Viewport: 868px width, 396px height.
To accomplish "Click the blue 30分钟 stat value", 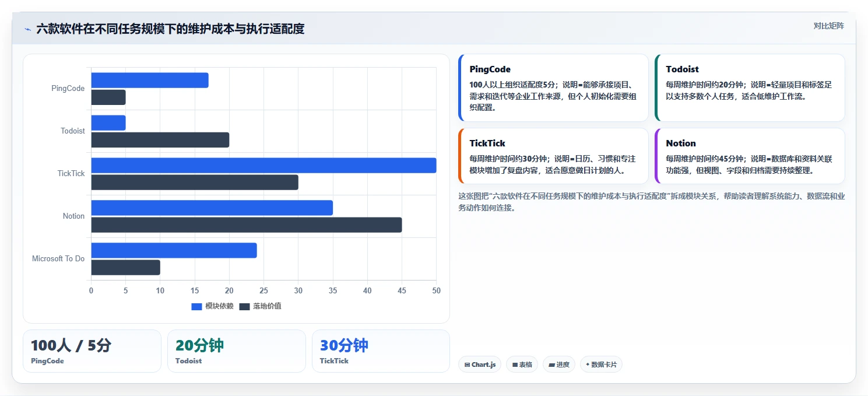I will (344, 345).
